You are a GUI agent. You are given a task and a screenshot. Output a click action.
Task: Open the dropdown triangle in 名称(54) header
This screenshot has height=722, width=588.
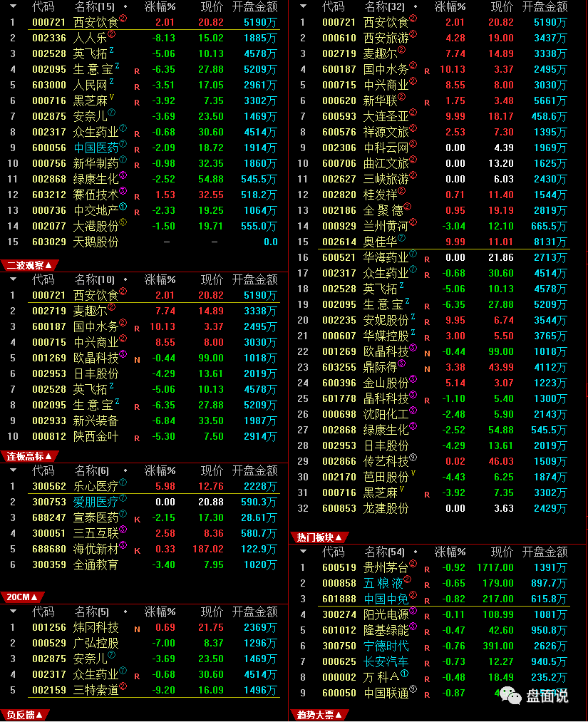tap(303, 552)
